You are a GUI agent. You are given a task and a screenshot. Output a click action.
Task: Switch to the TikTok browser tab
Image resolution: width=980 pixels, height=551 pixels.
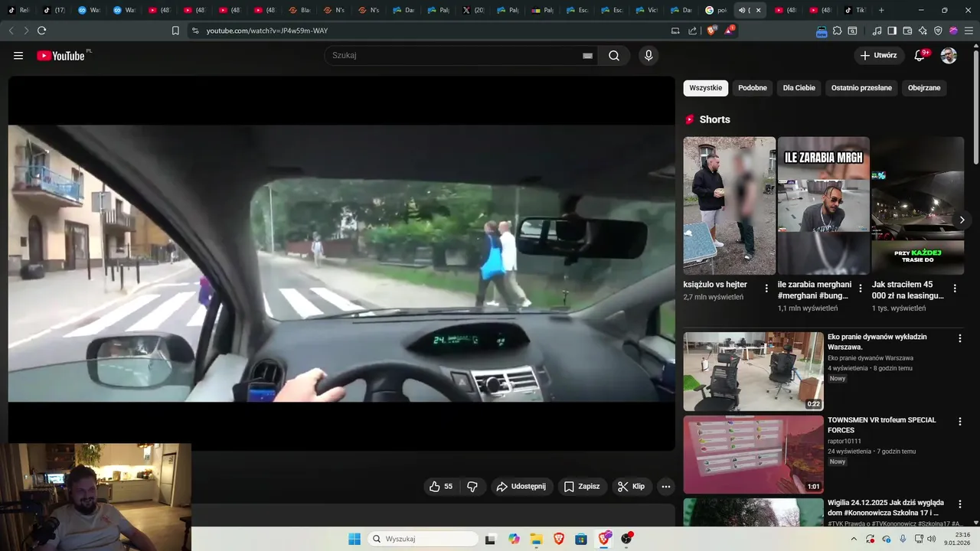856,10
